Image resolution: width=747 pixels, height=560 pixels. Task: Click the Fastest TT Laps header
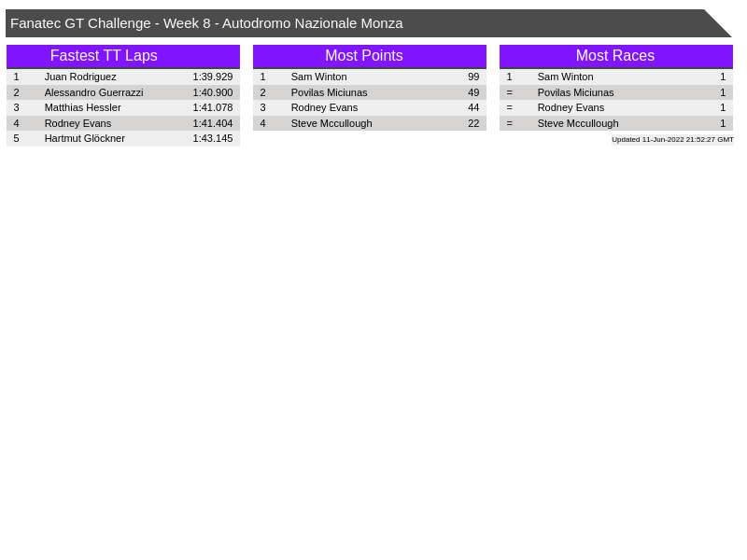104,56
